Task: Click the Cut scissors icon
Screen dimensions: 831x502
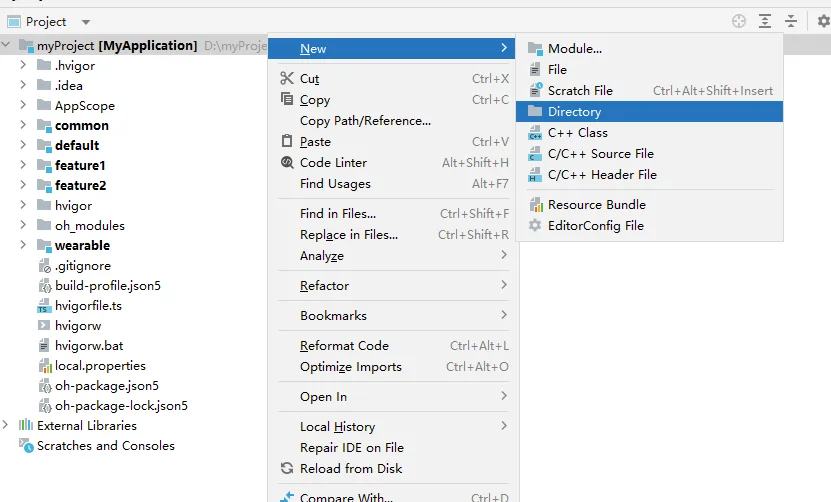Action: 287,78
